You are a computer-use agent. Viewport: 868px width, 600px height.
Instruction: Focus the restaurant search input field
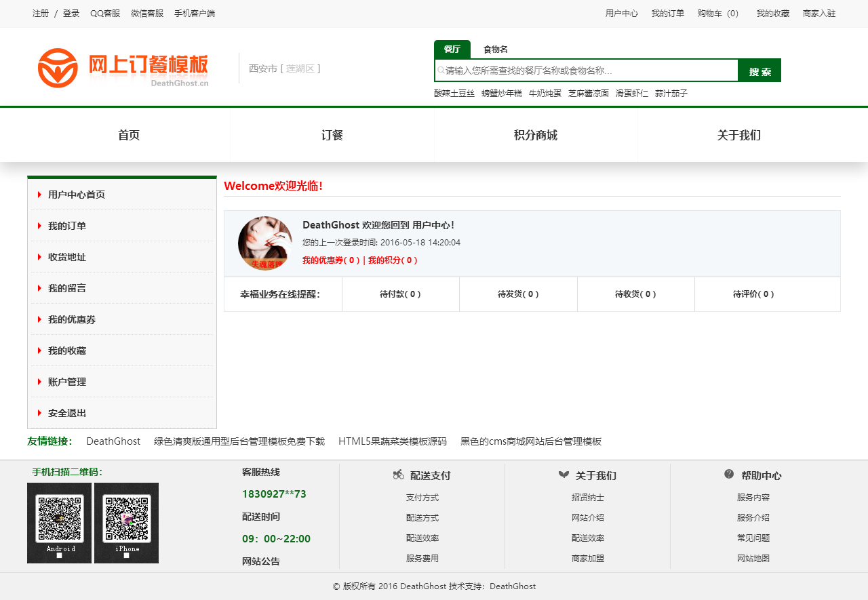pyautogui.click(x=590, y=71)
